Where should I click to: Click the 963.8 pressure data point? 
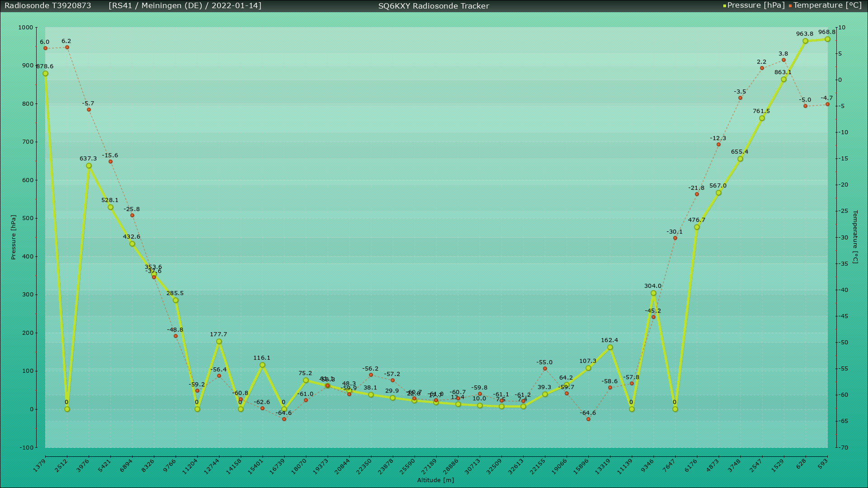(805, 41)
